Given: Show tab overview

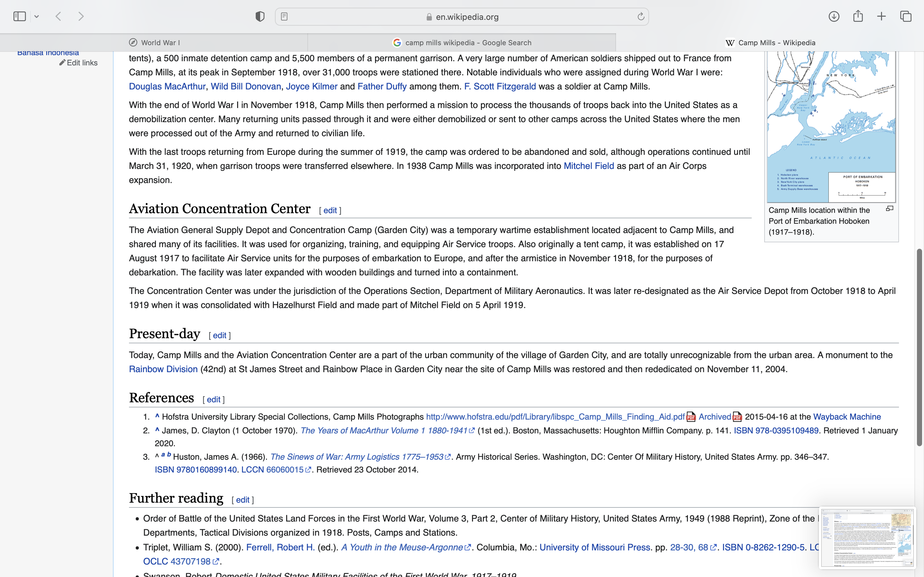Looking at the screenshot, I should tap(906, 16).
